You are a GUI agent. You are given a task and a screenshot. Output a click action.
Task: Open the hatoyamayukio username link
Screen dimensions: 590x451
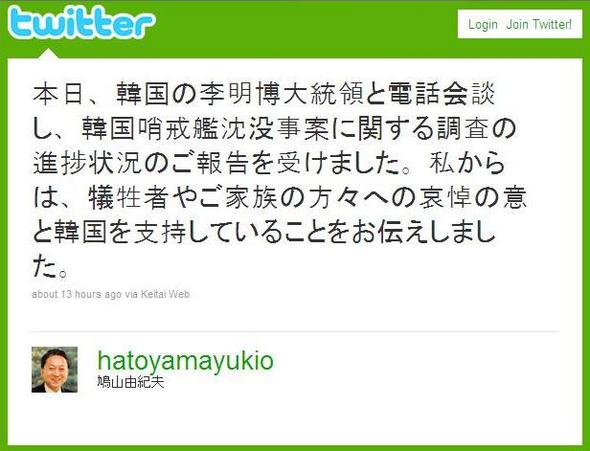186,360
